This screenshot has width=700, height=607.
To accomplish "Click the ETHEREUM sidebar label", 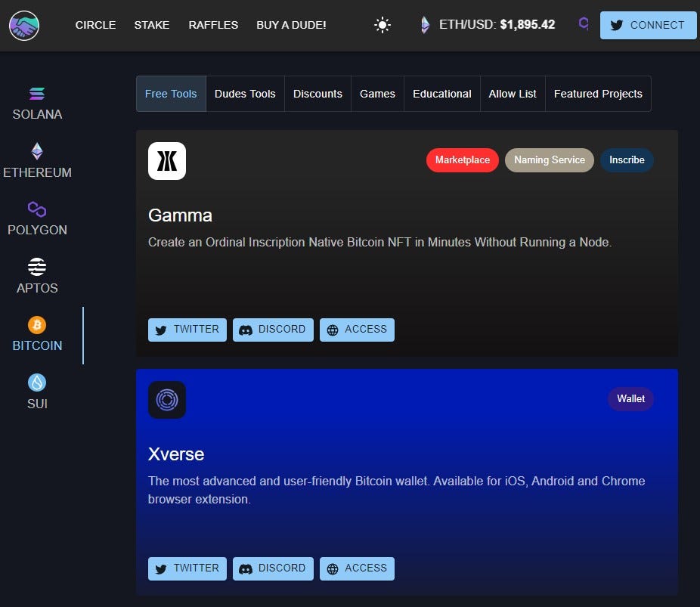I will point(37,172).
